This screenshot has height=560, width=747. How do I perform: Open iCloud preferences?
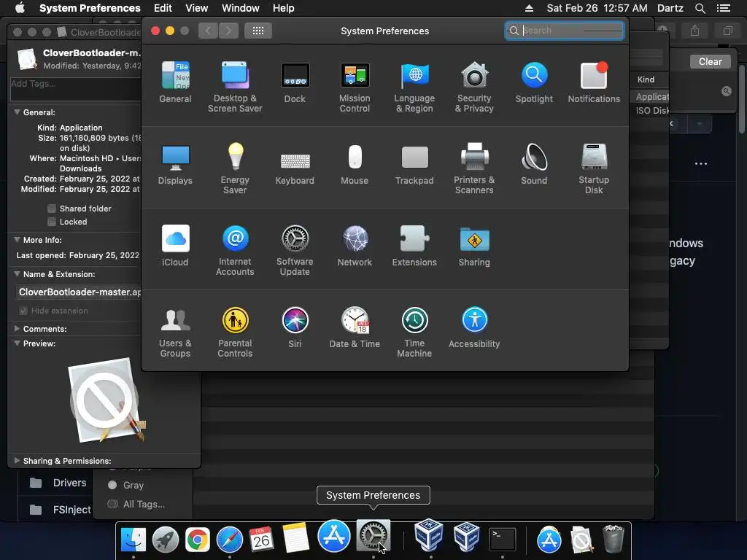[175, 245]
